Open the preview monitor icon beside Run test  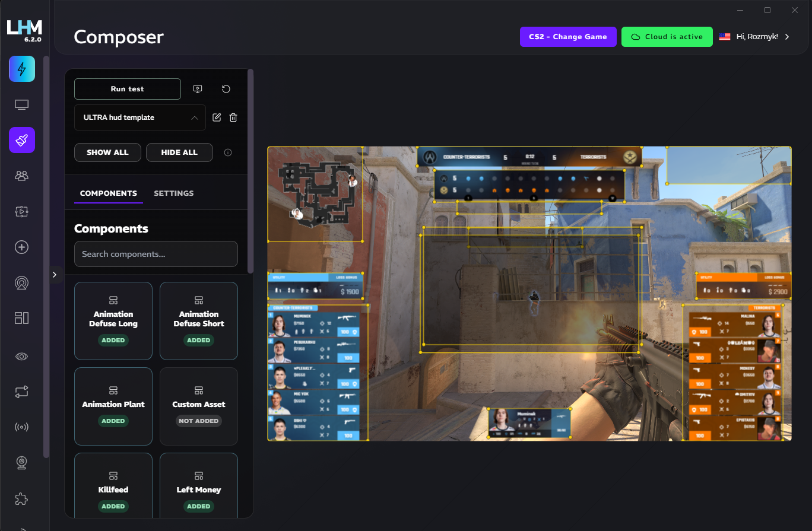coord(197,88)
